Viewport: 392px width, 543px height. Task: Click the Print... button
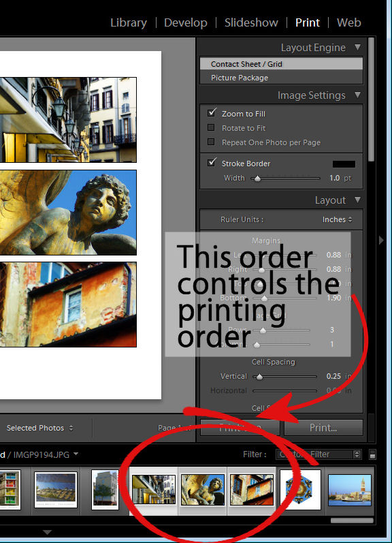pyautogui.click(x=323, y=428)
